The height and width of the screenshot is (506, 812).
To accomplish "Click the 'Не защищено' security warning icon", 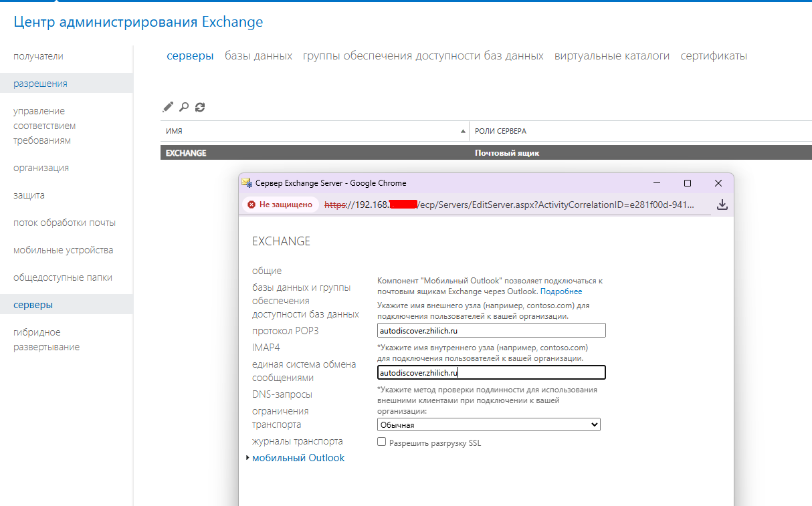I will pyautogui.click(x=251, y=205).
